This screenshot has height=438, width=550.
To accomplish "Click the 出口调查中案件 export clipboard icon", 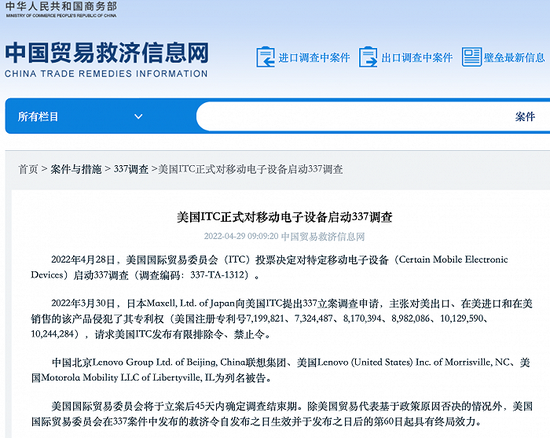I will pyautogui.click(x=368, y=57).
